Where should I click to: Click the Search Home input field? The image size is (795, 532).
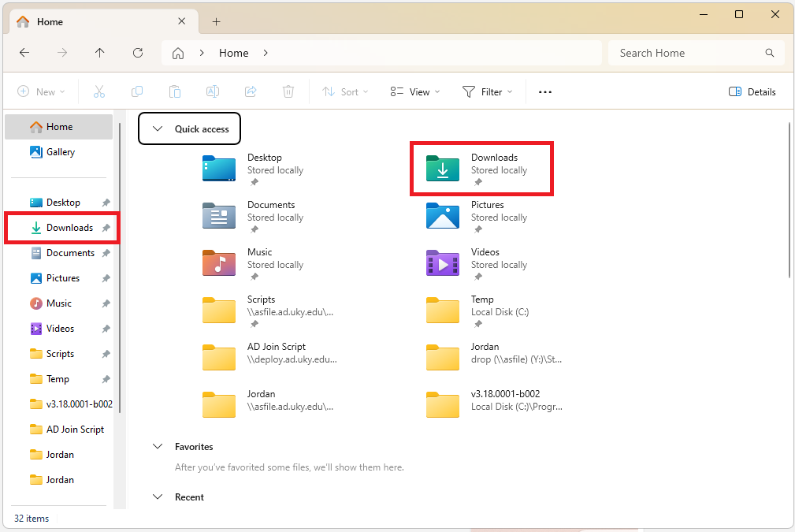point(685,53)
